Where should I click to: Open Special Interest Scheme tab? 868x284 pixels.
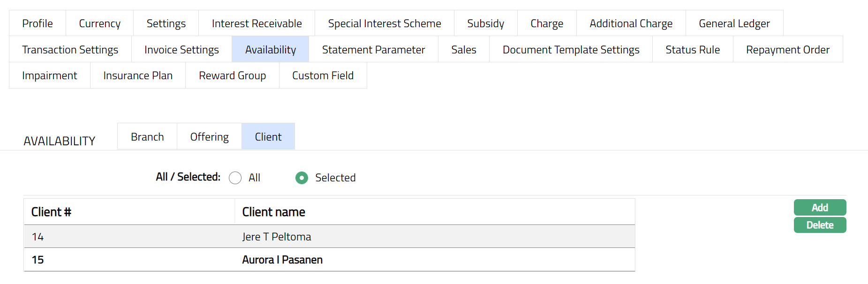[385, 23]
